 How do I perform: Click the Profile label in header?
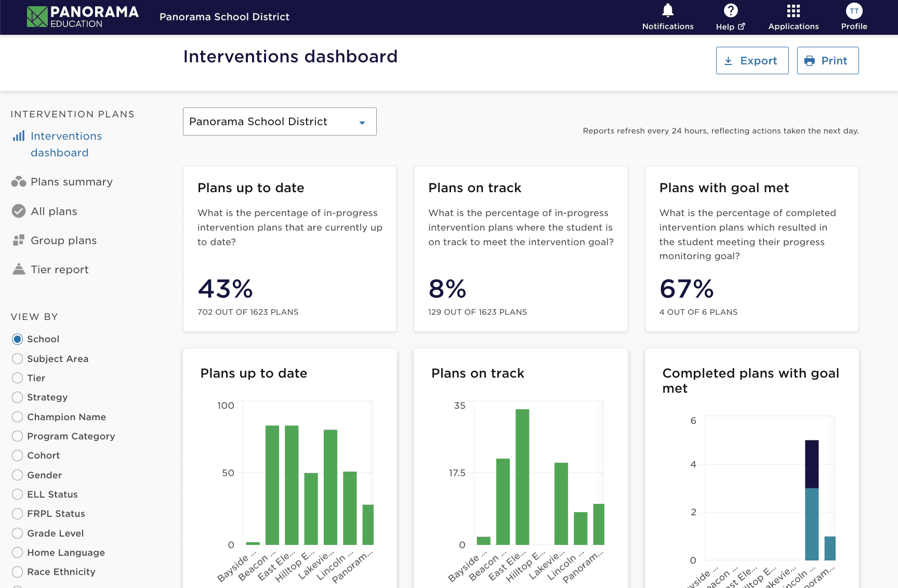pyautogui.click(x=854, y=26)
